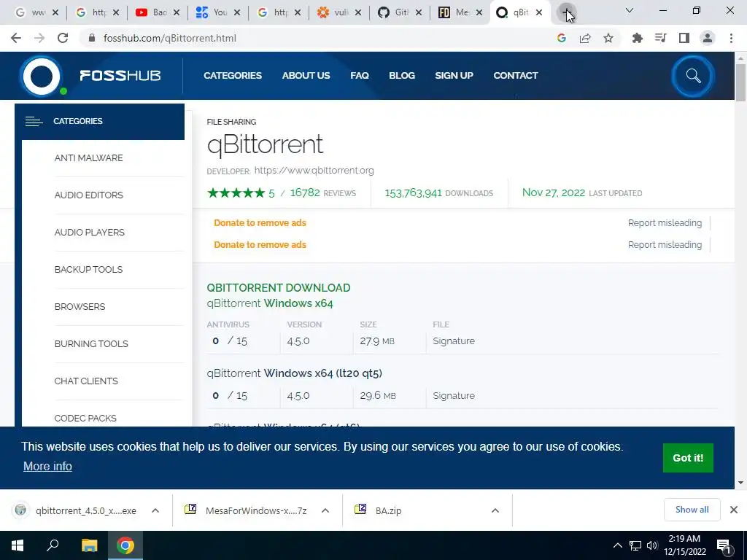Viewport: 747px width, 560px height.
Task: Click the browser forward arrow
Action: [39, 38]
